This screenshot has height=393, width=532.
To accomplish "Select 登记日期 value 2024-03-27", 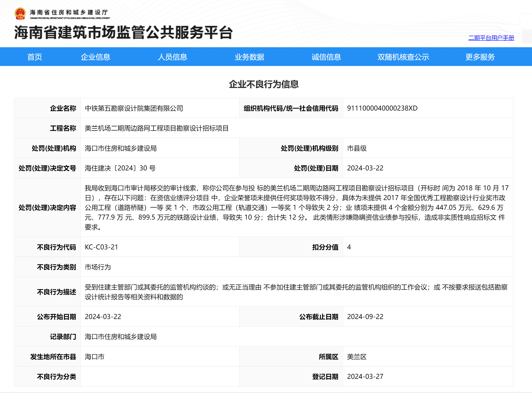I will tap(365, 377).
